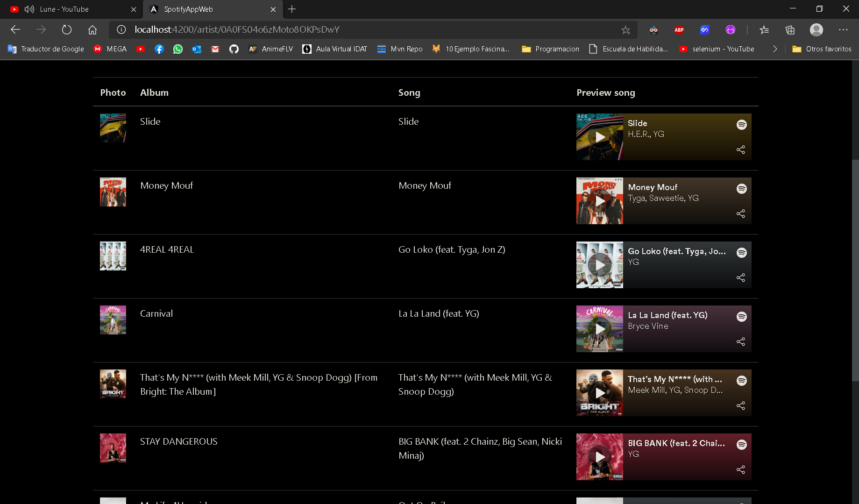The image size is (859, 504).
Task: Open the MEGA bookmark
Action: click(110, 49)
